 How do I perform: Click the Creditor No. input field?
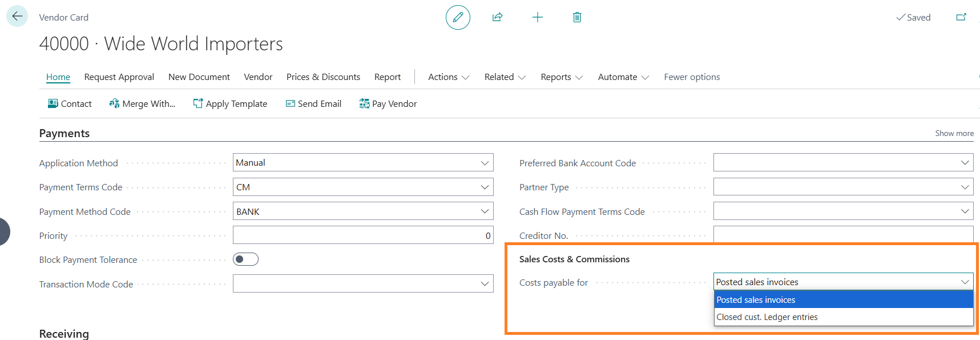[844, 235]
